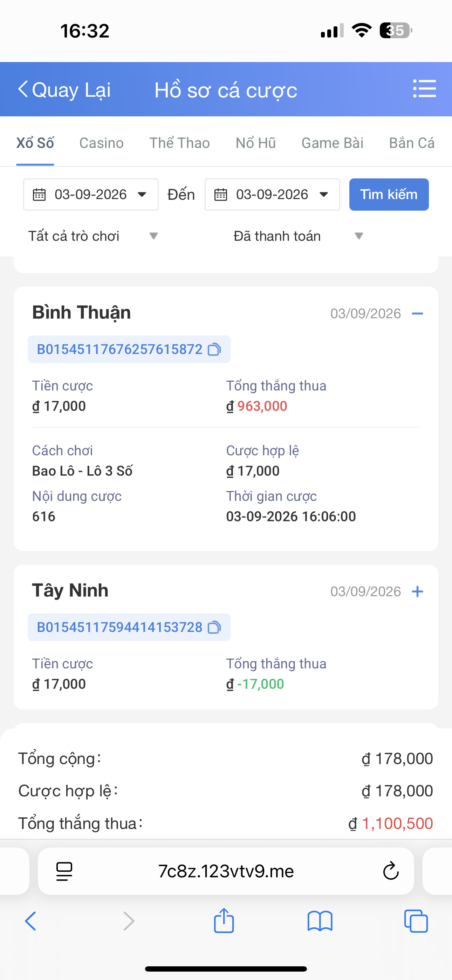Switch to the Casino tab

click(x=101, y=143)
